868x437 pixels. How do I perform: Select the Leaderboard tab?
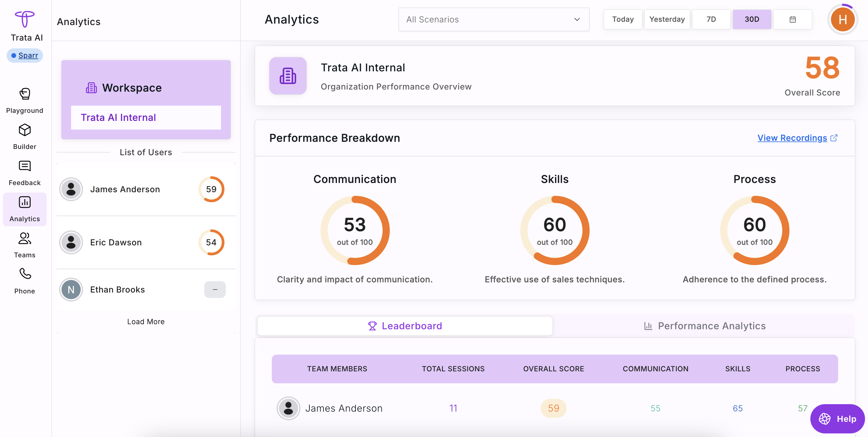(405, 326)
